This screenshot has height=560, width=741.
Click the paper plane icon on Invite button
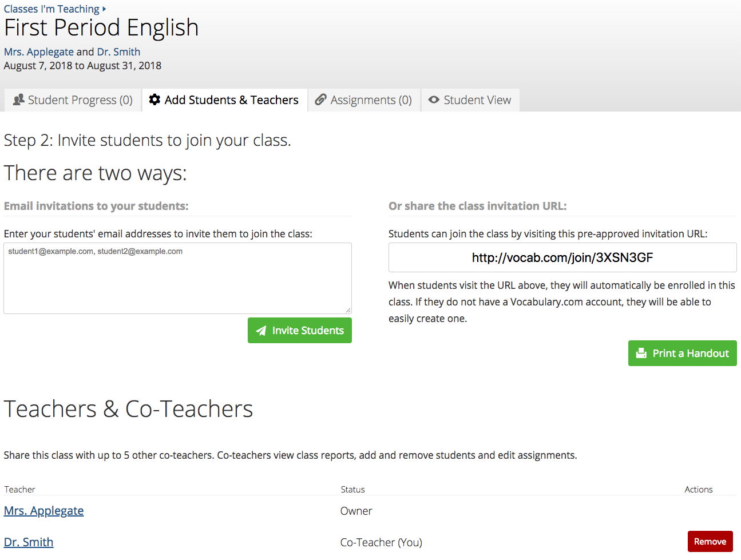coord(261,331)
